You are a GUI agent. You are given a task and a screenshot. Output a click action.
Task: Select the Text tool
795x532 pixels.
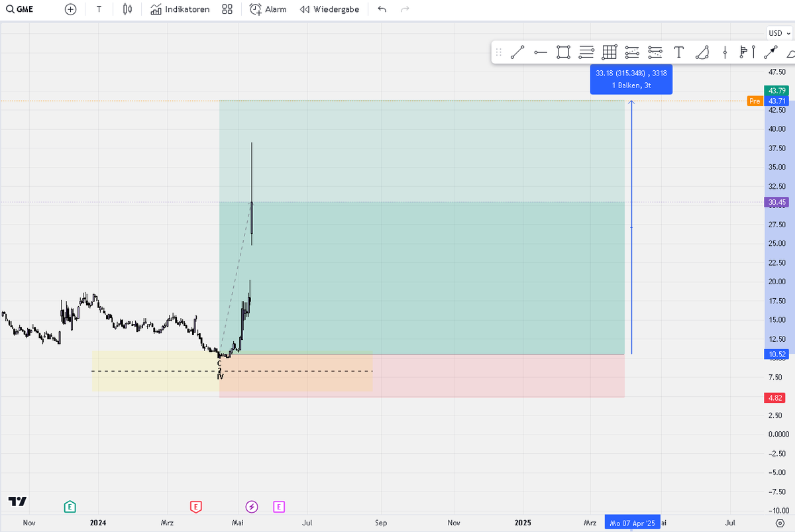(x=678, y=52)
